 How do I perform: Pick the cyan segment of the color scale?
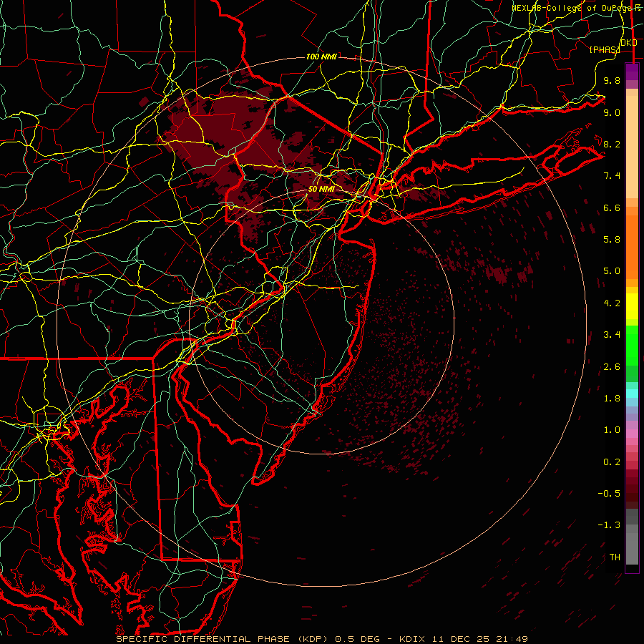click(x=632, y=394)
